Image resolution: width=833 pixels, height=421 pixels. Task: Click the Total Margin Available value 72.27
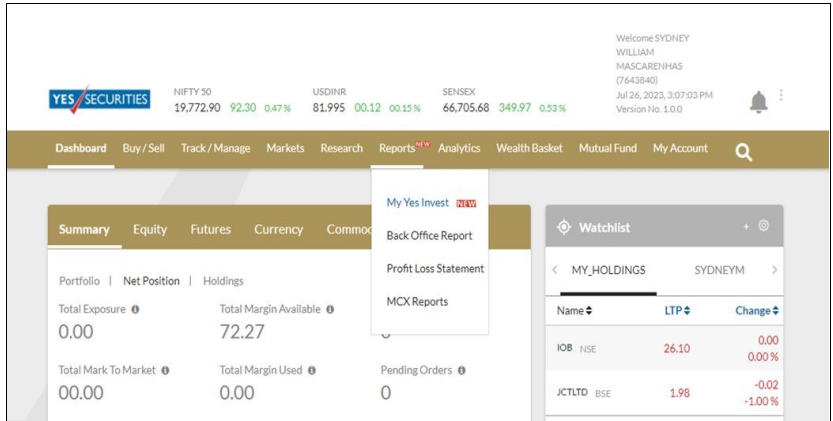pyautogui.click(x=242, y=332)
